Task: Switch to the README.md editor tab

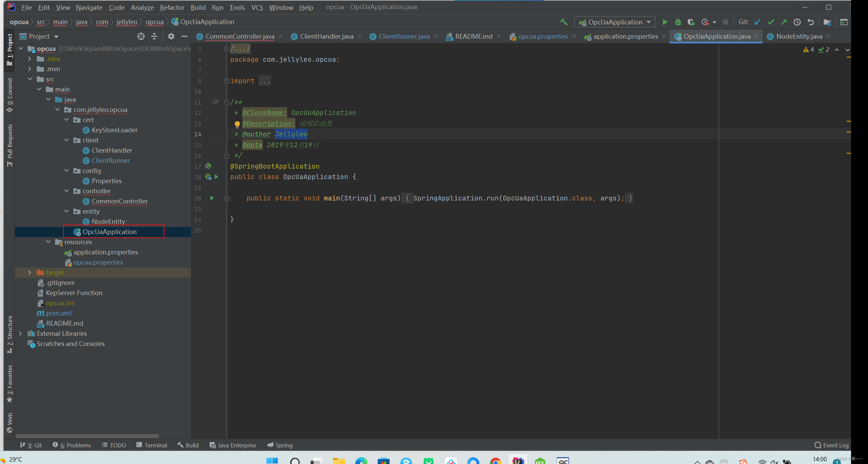Action: pos(473,36)
